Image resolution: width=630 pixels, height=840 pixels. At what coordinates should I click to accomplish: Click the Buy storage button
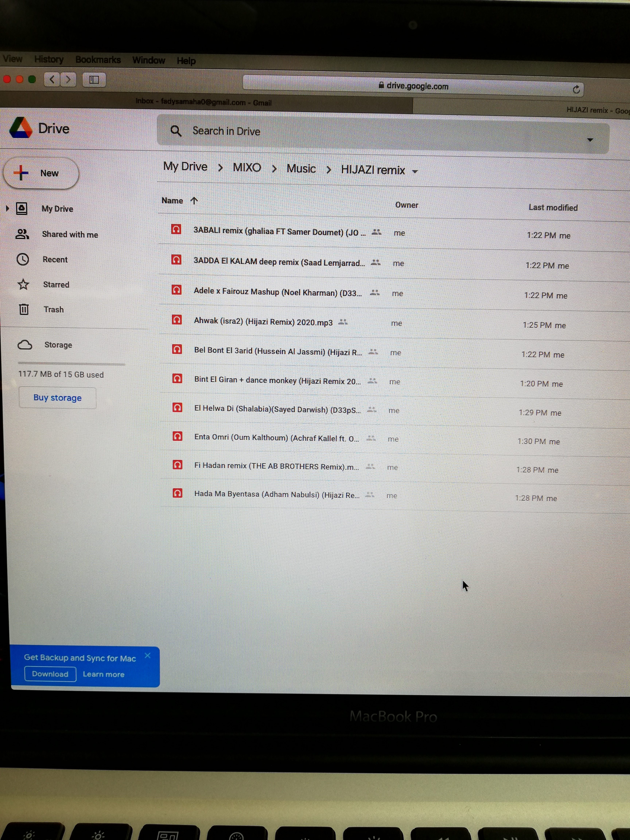(57, 398)
